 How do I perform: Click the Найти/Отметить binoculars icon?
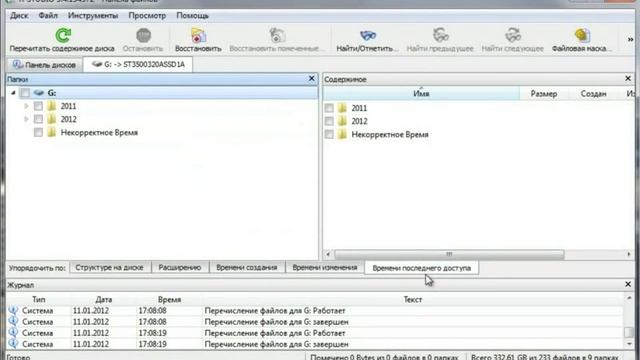(x=367, y=35)
